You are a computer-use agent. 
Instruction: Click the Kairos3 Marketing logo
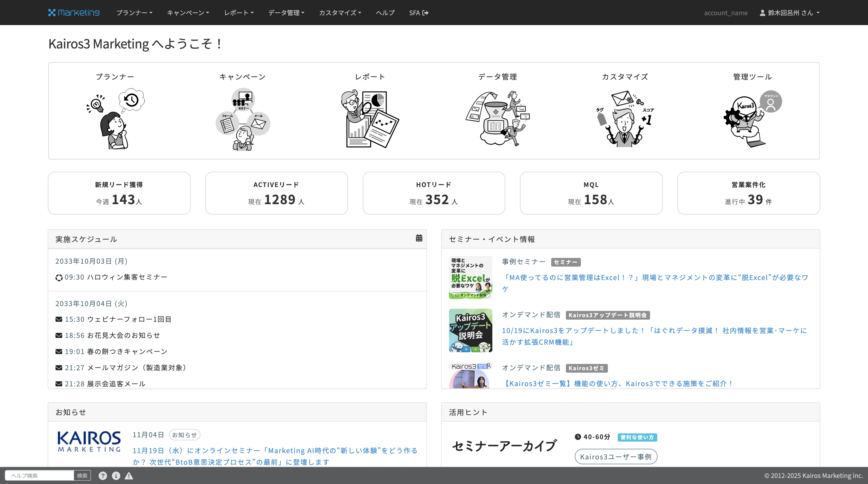(x=74, y=13)
